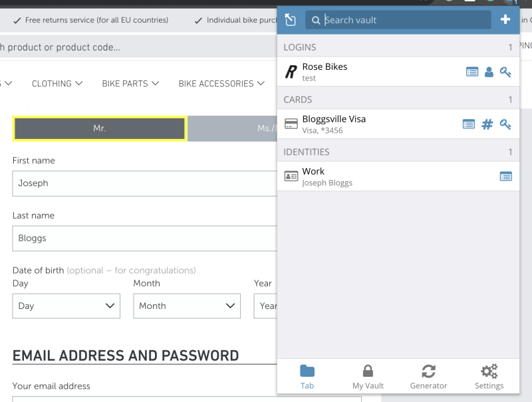Pop out the Bitwarden window icon

pyautogui.click(x=291, y=20)
